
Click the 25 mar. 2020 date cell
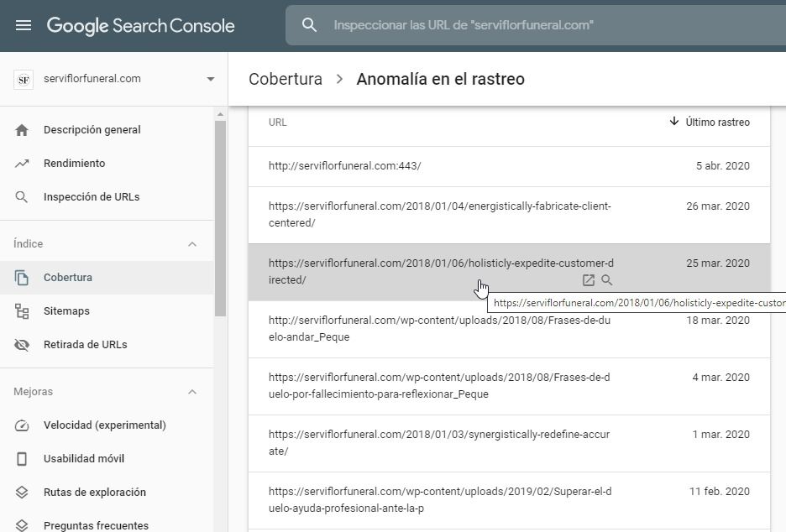coord(718,263)
